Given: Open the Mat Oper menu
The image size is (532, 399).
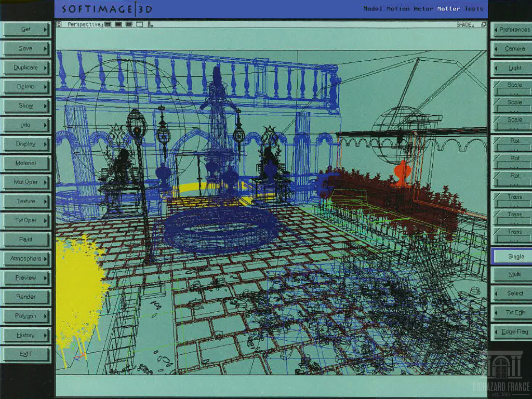Looking at the screenshot, I should click(26, 182).
